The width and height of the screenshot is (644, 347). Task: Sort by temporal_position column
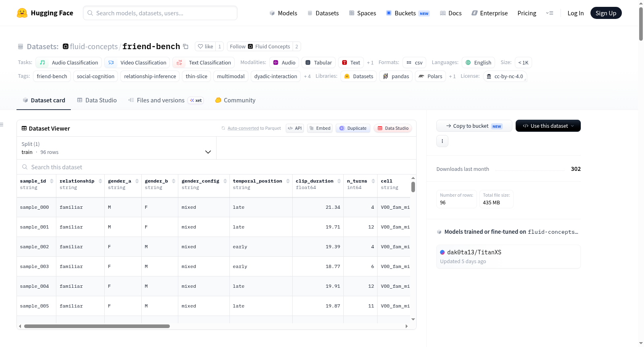click(x=288, y=181)
